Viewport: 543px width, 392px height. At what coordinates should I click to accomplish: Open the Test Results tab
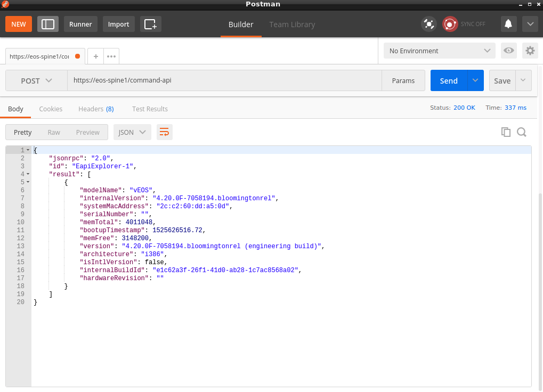click(150, 109)
